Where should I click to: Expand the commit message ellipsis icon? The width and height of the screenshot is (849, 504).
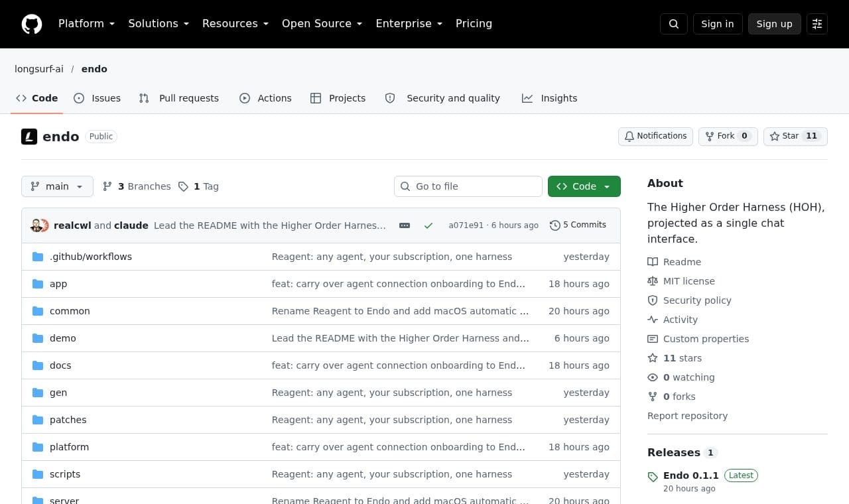[x=405, y=225]
